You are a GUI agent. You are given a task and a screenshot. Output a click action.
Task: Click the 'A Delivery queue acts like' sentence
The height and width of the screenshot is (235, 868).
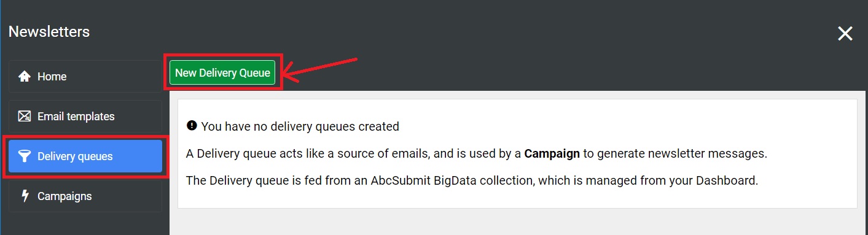point(477,153)
